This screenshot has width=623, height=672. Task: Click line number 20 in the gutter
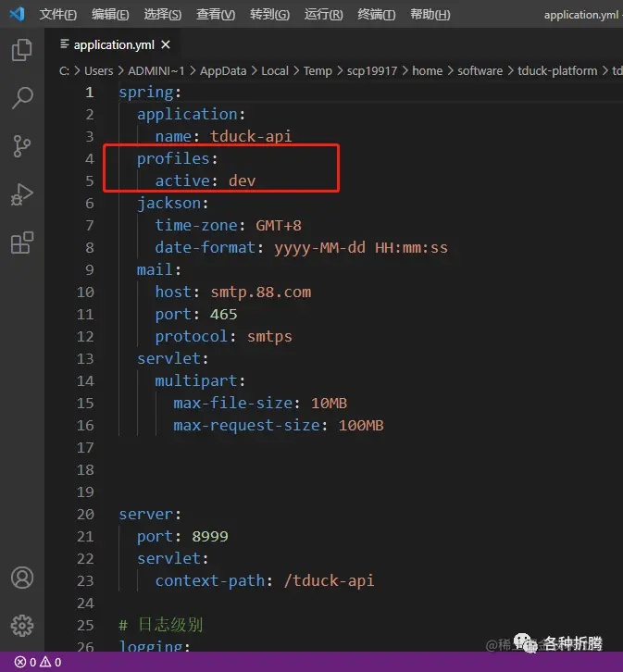click(x=85, y=514)
